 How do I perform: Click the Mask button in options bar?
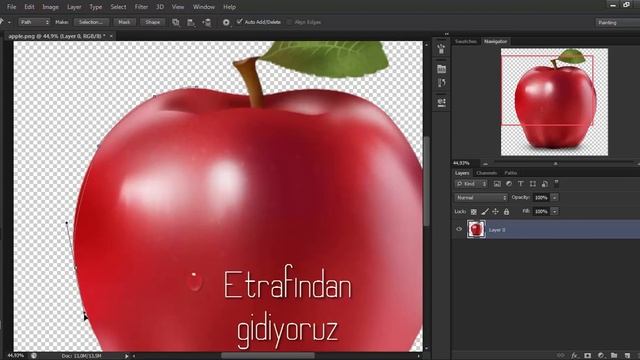pos(124,22)
